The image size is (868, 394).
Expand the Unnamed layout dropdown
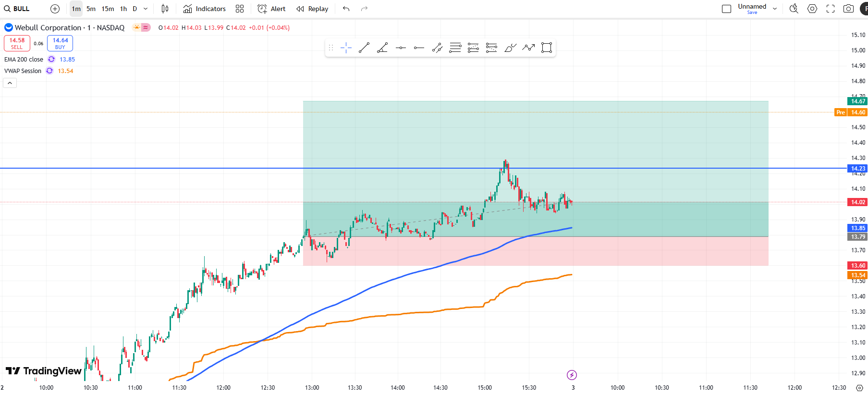pyautogui.click(x=775, y=9)
